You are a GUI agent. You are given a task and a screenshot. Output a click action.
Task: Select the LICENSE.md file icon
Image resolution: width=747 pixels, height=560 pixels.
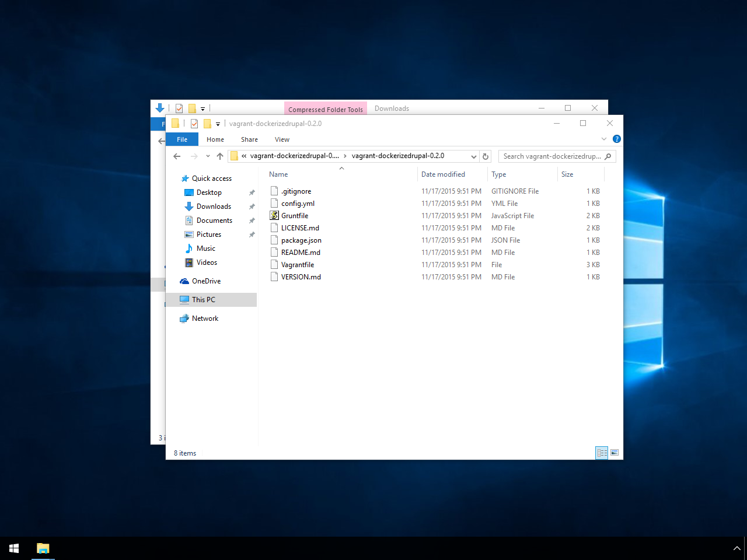point(274,228)
